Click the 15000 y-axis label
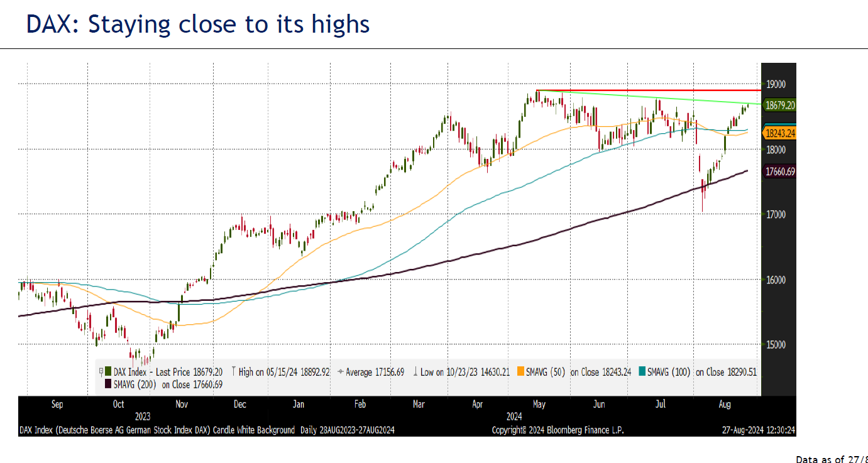Viewport: 868px width, 463px height. [775, 345]
